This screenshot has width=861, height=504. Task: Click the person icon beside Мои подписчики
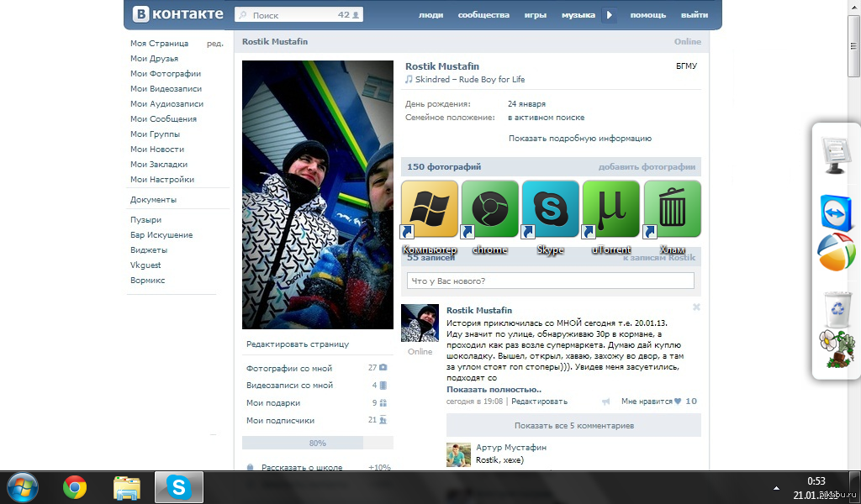click(383, 420)
